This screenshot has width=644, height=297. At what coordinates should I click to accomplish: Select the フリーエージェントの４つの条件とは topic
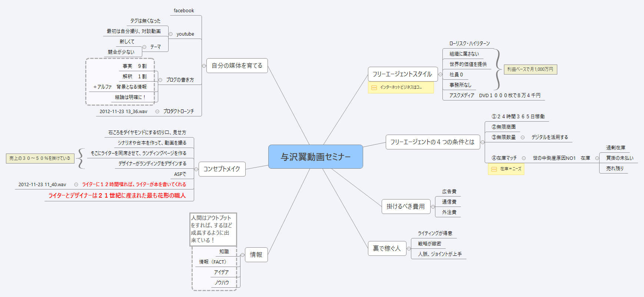click(432, 142)
